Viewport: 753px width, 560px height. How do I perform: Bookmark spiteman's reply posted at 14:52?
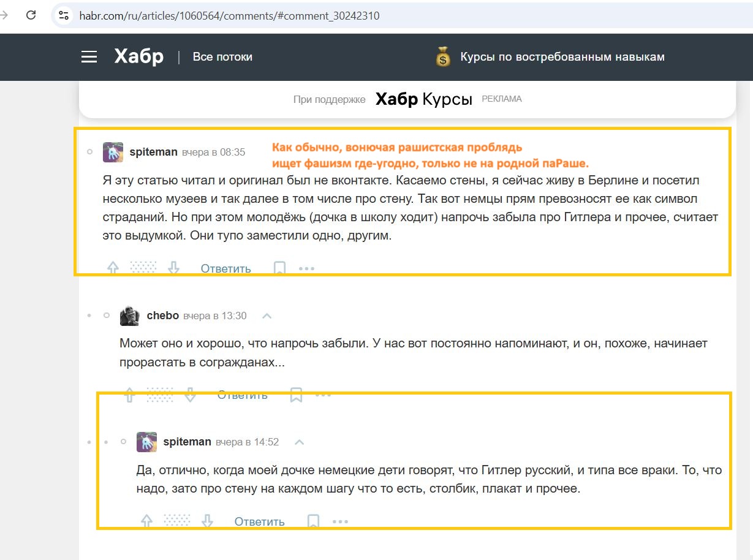(x=313, y=521)
